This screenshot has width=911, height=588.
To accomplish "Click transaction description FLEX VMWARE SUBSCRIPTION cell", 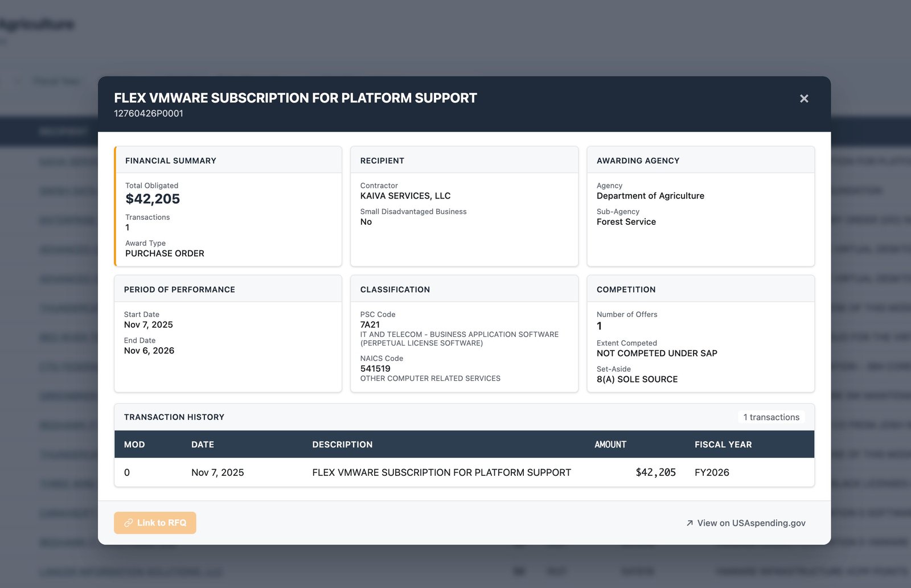I will [441, 472].
